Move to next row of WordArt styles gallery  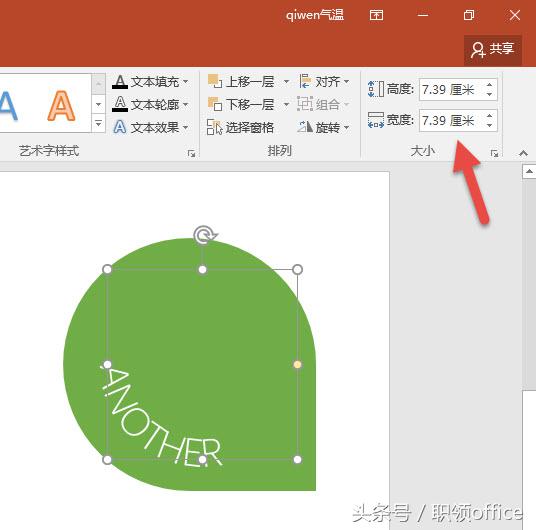[x=98, y=104]
